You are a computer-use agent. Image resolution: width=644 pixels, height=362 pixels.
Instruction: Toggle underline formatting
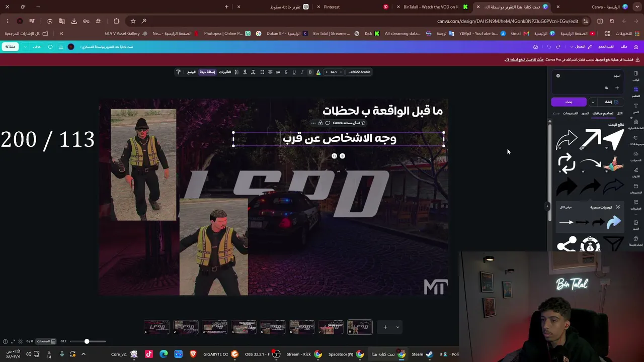point(294,72)
